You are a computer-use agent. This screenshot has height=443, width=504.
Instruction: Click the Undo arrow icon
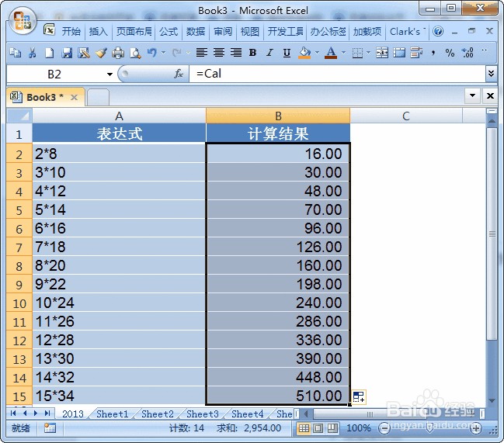click(152, 52)
